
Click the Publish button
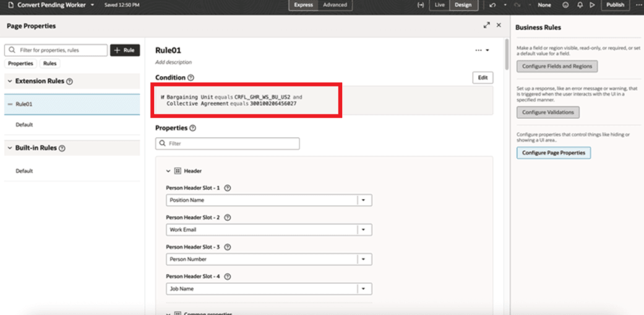click(x=616, y=5)
